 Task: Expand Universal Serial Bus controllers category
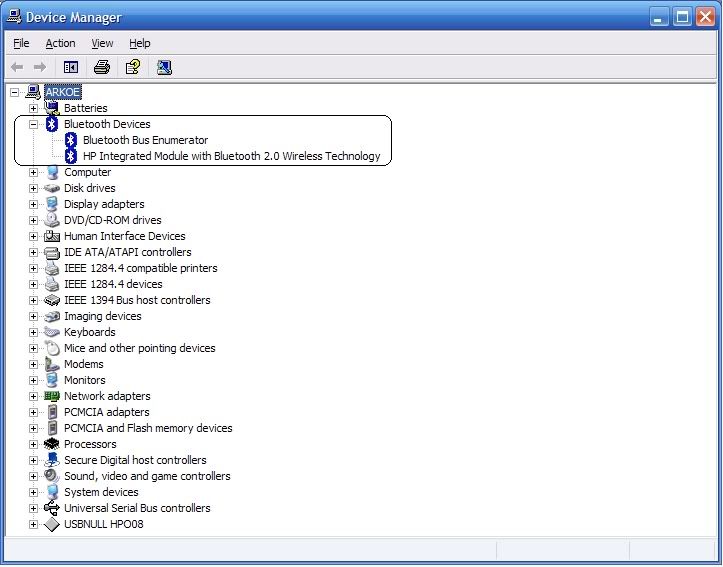point(33,508)
